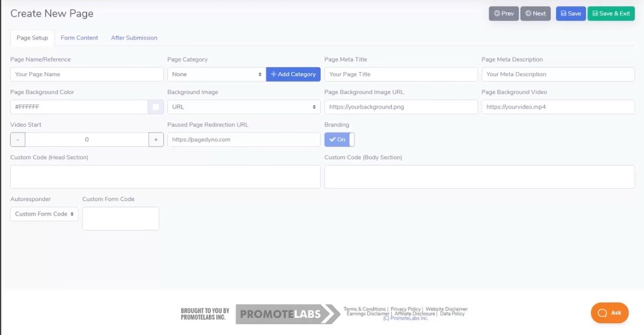Screen dimensions: 644x335
Task: Open the Privacy Policy link
Action: [x=406, y=309]
